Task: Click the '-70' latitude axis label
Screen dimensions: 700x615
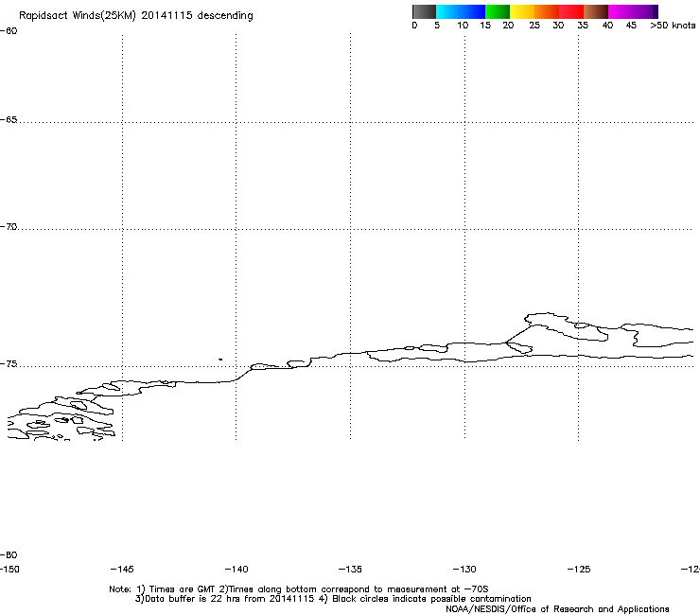Action: point(9,227)
